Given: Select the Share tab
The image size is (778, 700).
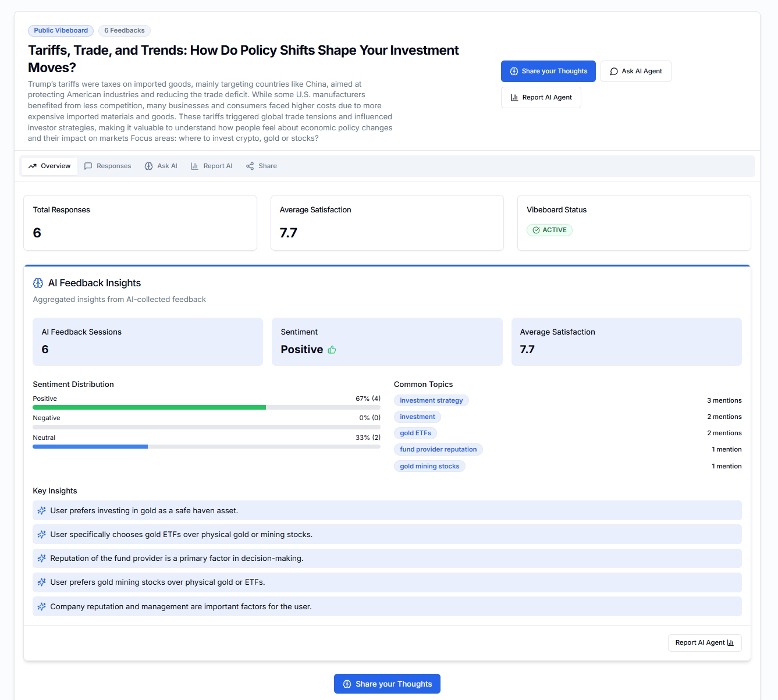Looking at the screenshot, I should click(x=262, y=166).
